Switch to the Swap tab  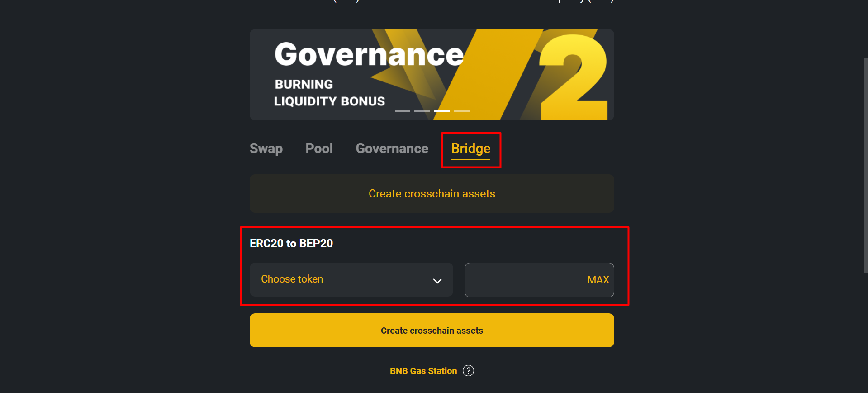coord(266,149)
